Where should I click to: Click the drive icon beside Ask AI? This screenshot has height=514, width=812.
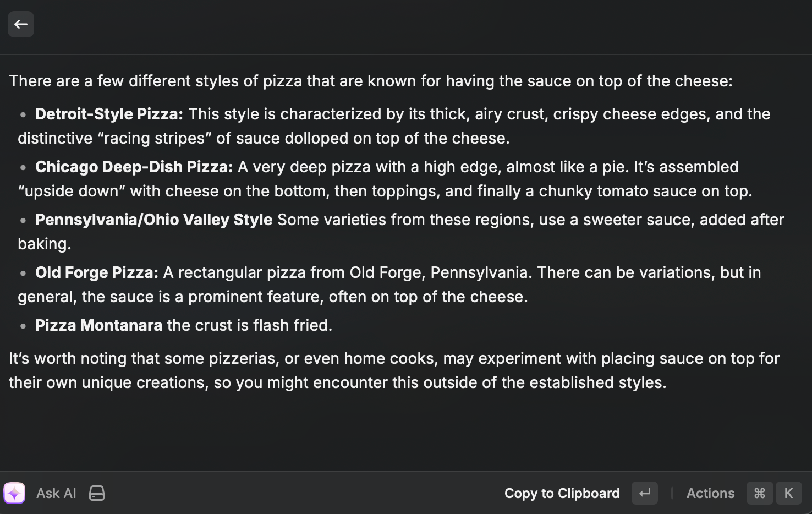97,493
